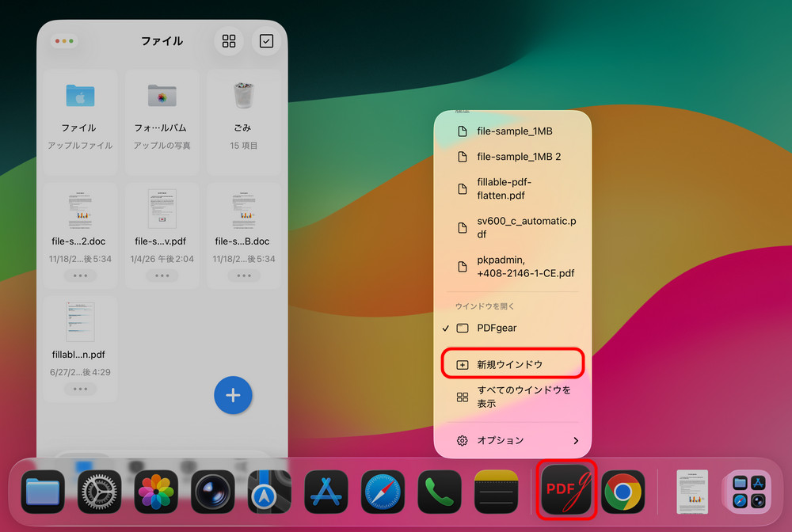Open the Photos app from the dock
The height and width of the screenshot is (532, 792).
tap(156, 490)
